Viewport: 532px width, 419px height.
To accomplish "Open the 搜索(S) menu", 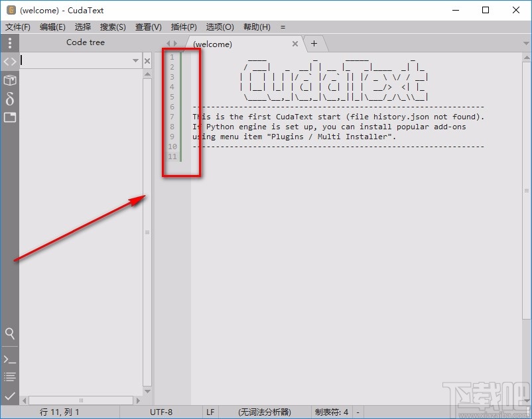I will click(x=113, y=27).
